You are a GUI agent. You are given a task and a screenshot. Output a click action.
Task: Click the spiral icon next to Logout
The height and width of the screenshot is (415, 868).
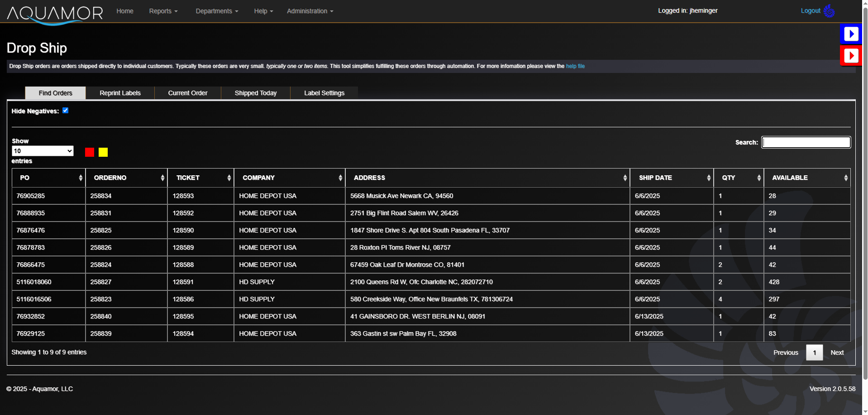[x=829, y=11]
